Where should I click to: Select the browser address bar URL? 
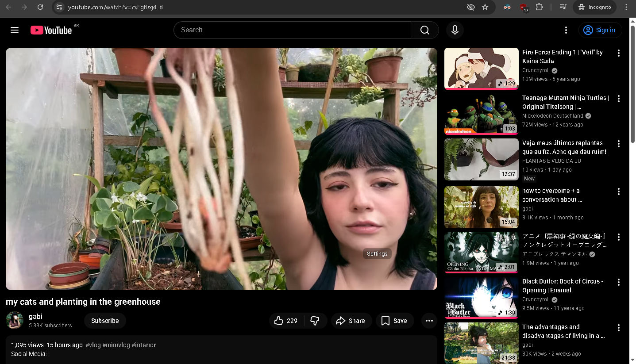click(x=116, y=7)
